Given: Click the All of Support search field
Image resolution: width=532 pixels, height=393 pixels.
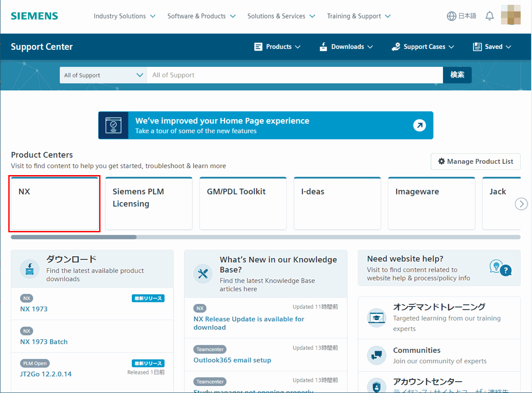Looking at the screenshot, I should coord(295,75).
